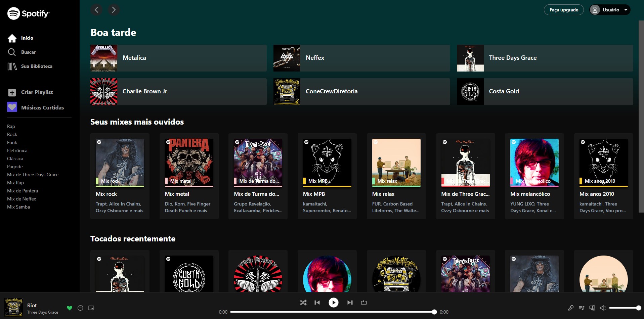Open Sua Biblioteca library icon
This screenshot has width=644, height=319.
coord(12,66)
